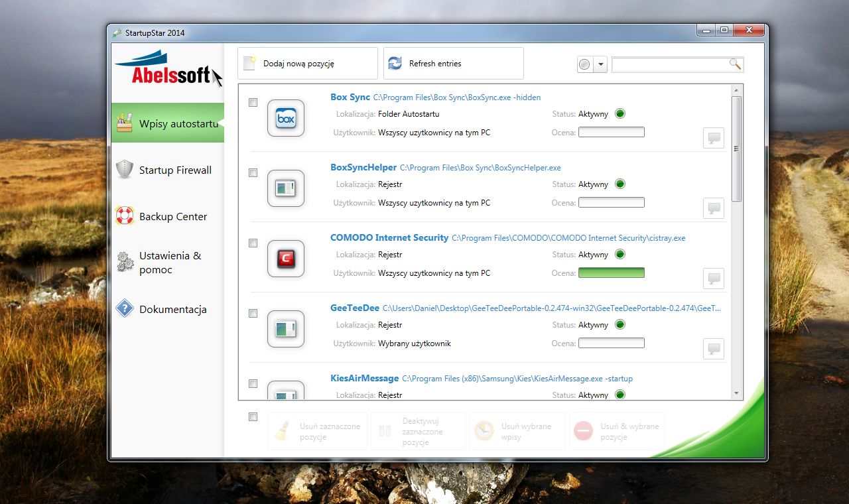
Task: Click the StartupStar title bar icon
Action: click(117, 32)
